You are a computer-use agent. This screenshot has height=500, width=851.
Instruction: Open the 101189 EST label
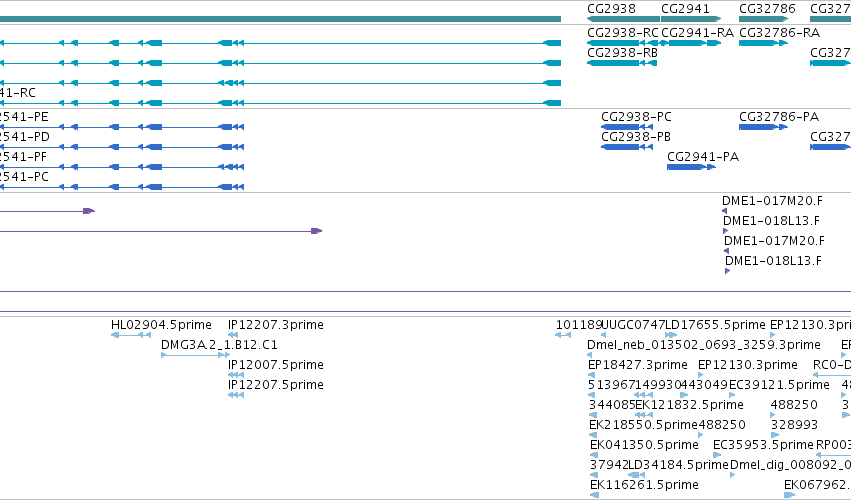click(x=579, y=325)
